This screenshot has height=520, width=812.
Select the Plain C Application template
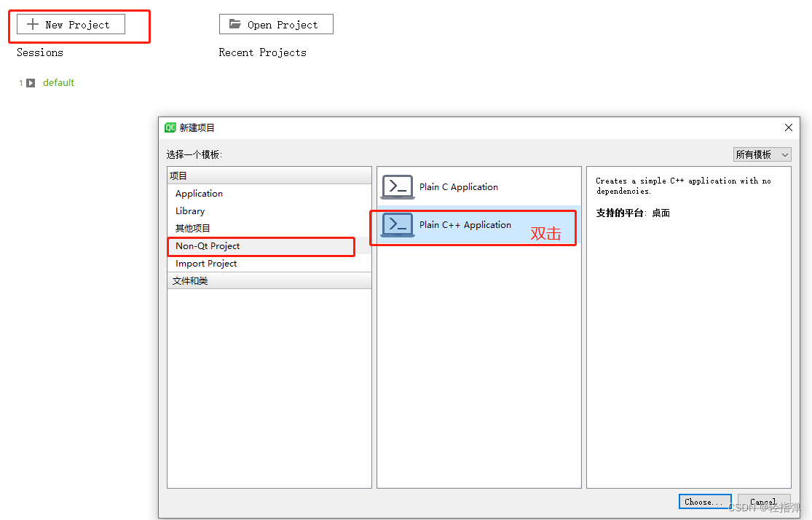(478, 187)
